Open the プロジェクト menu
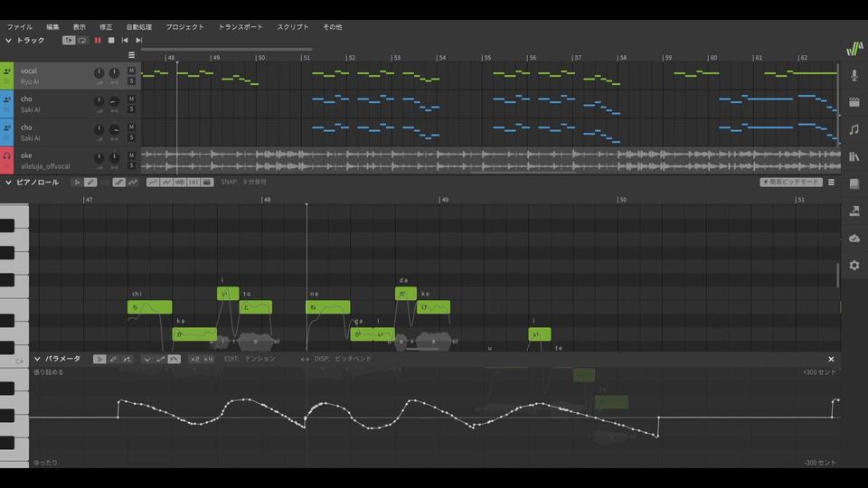The height and width of the screenshot is (488, 868). 184,26
